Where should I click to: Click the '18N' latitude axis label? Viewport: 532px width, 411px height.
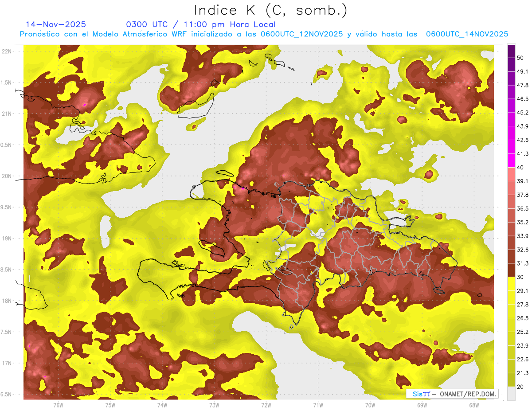pyautogui.click(x=7, y=301)
